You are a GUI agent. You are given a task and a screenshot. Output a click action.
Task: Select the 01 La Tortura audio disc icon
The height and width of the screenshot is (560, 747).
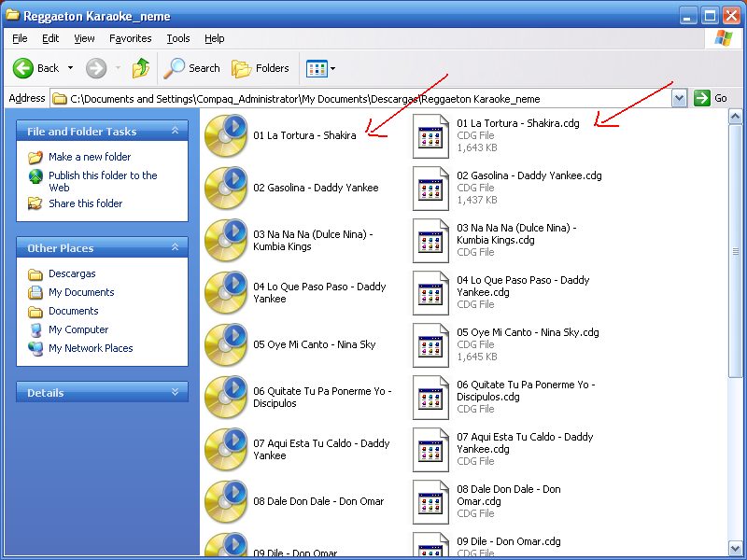click(x=226, y=135)
